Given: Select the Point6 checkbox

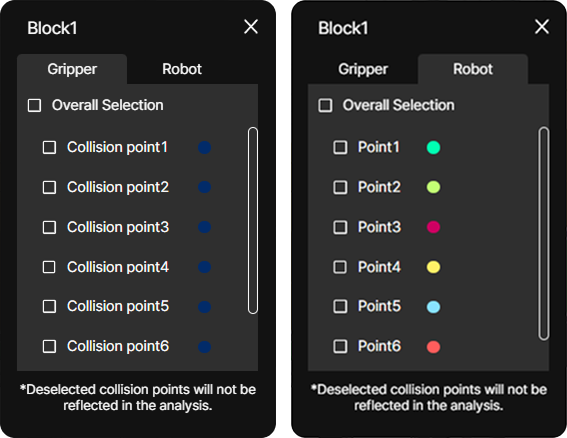Looking at the screenshot, I should 340,346.
